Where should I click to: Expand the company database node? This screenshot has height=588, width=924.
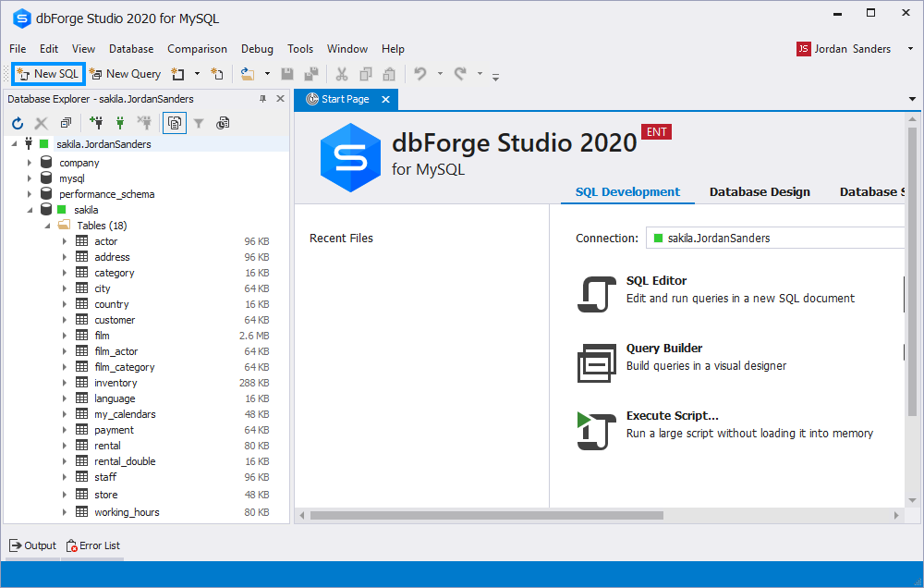pos(29,162)
